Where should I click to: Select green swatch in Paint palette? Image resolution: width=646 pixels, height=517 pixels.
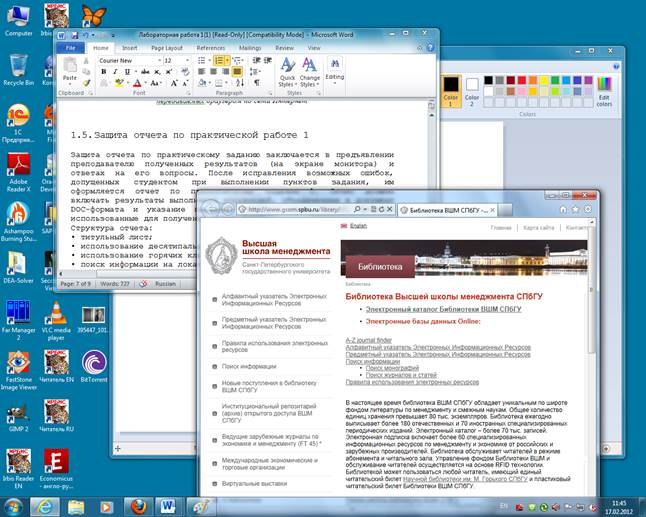pos(555,80)
